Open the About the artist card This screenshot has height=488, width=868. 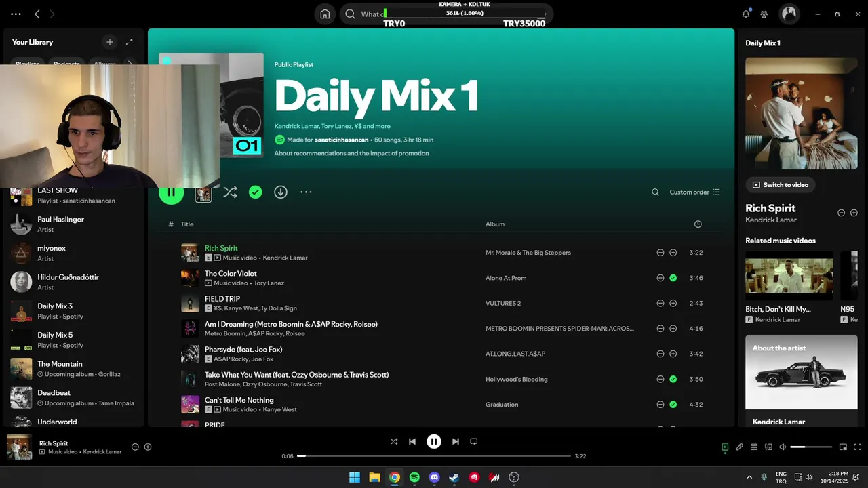[x=802, y=382]
